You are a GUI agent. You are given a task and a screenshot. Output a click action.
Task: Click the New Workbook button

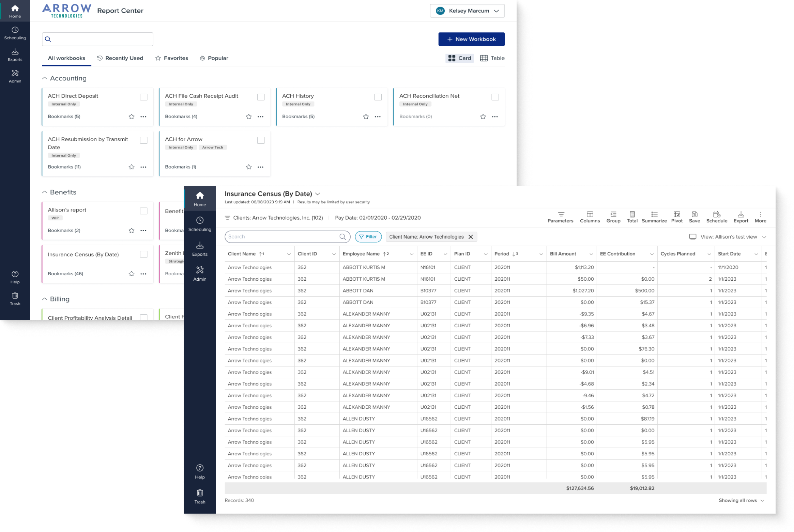[471, 39]
